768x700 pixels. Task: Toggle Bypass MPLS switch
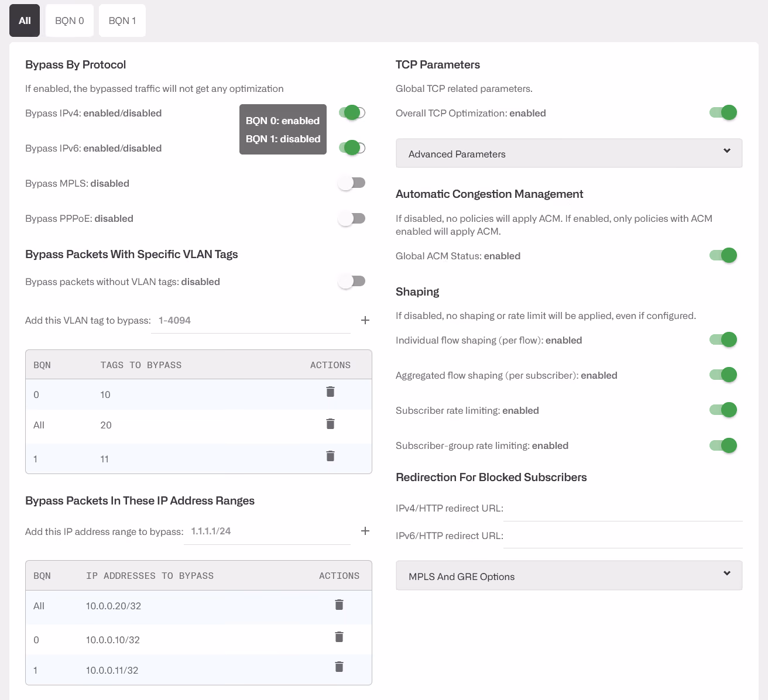pyautogui.click(x=352, y=183)
